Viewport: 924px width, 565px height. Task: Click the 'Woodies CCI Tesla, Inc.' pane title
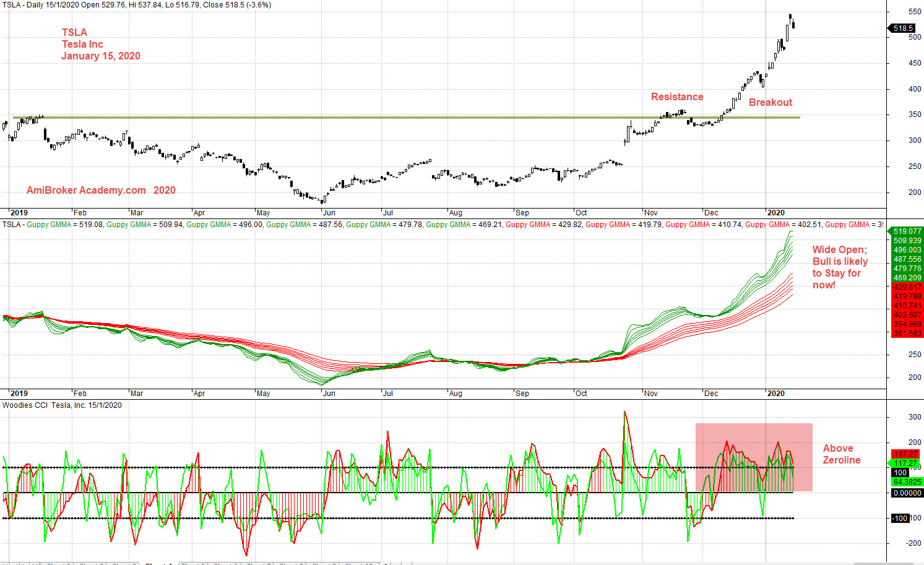[62, 405]
